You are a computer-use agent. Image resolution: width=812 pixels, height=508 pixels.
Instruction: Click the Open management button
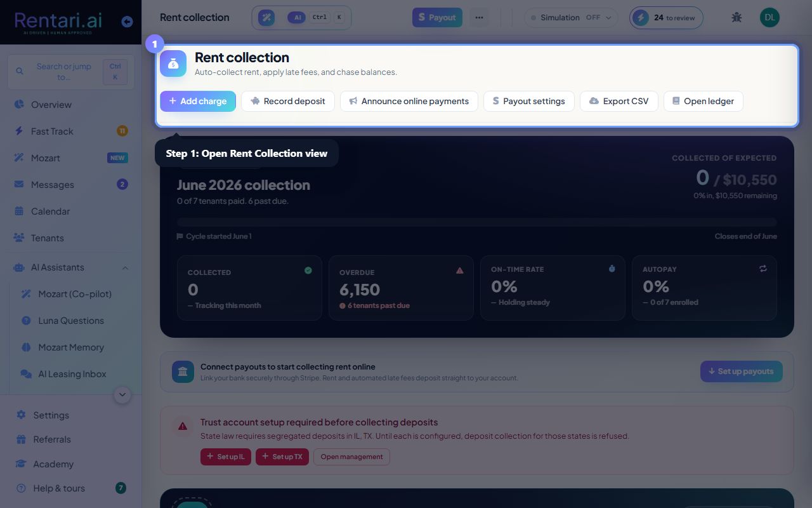351,457
